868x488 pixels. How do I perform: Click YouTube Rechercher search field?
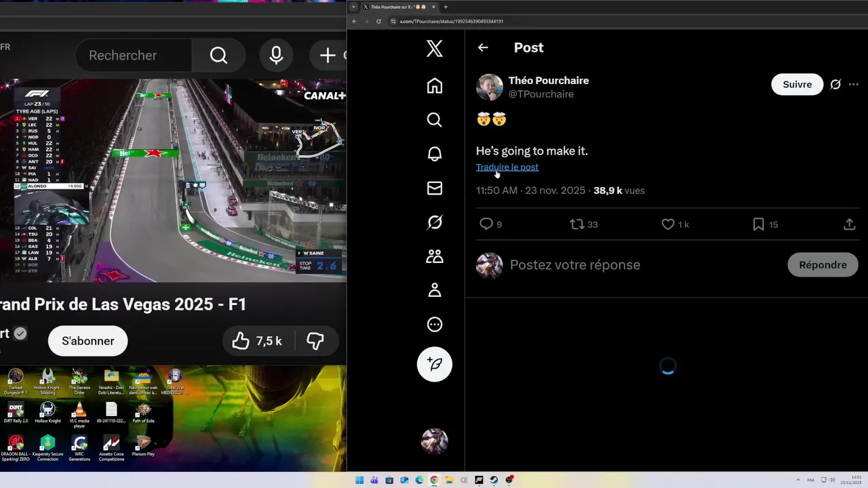[x=134, y=56]
